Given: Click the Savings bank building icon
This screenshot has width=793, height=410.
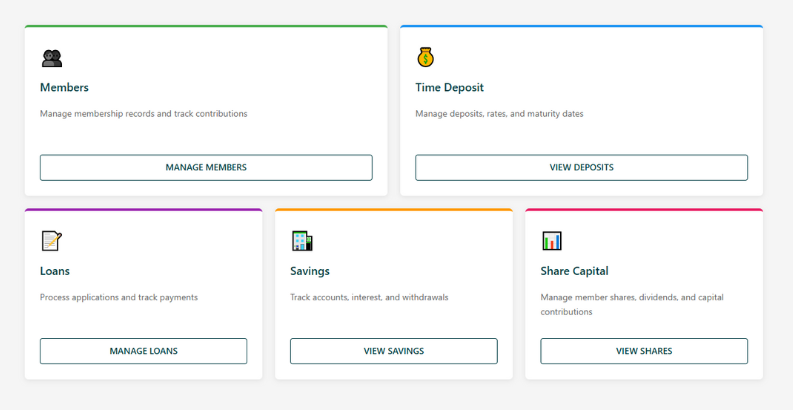Looking at the screenshot, I should [x=302, y=241].
